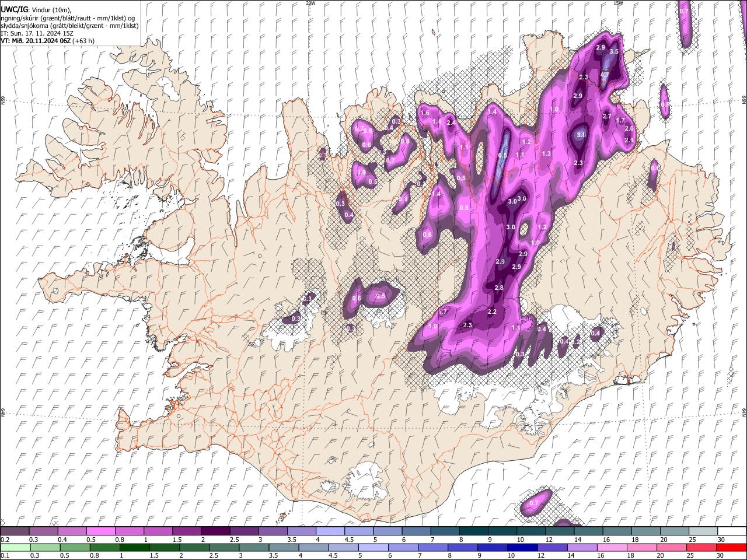Select the 1.6 precipitation value
747x560 pixels.
pos(425,113)
